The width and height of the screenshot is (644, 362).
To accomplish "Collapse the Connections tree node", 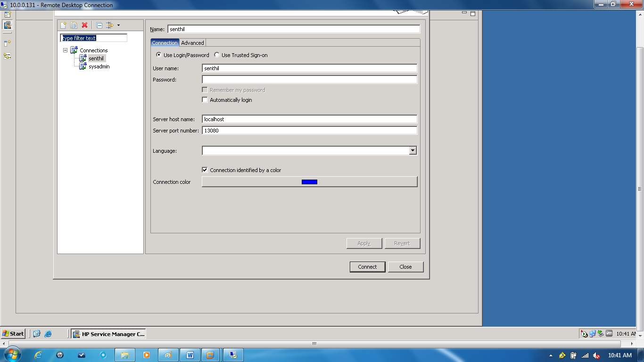I will [x=66, y=50].
